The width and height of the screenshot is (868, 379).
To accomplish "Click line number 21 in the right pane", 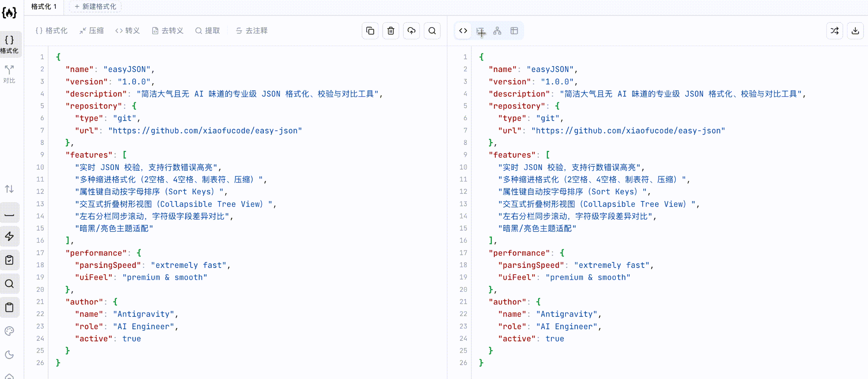I will 463,302.
